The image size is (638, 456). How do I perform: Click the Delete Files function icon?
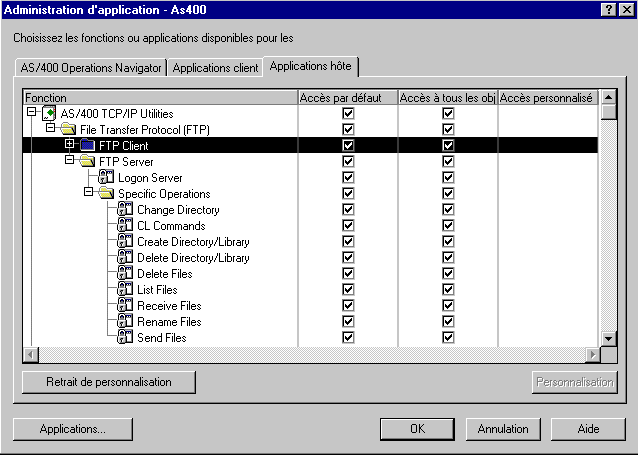tap(125, 273)
